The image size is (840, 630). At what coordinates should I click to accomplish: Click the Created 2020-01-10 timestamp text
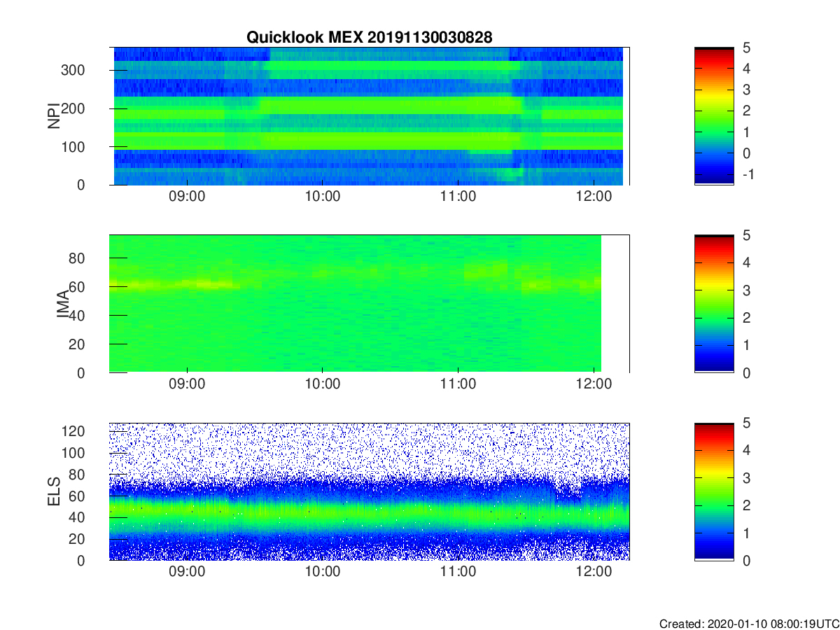tap(749, 624)
